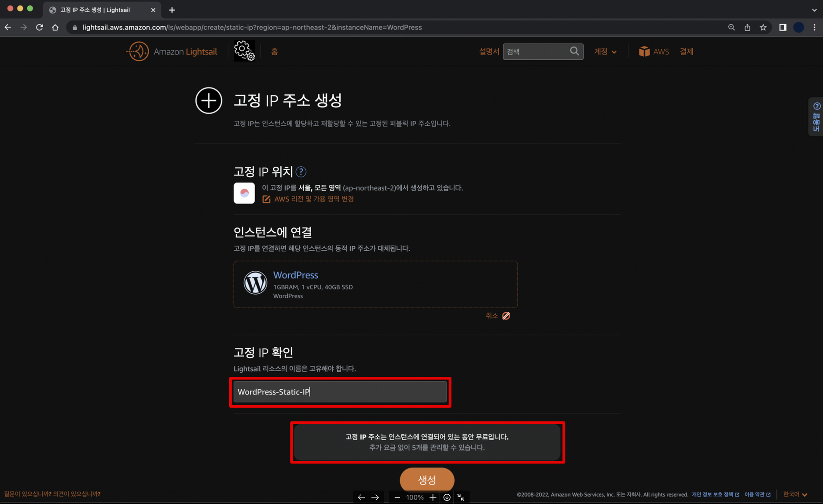Expand the 한국어 language dropdown
This screenshot has width=823, height=504.
[x=795, y=494]
